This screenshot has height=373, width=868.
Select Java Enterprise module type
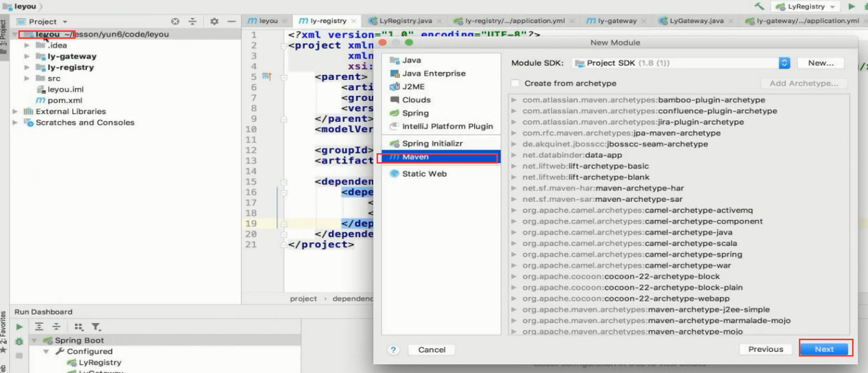(x=441, y=73)
